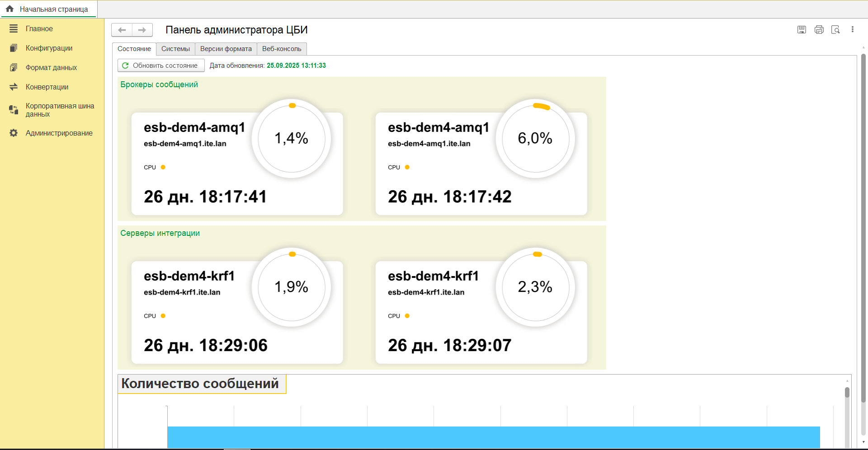Select Формат данных in the sidebar

51,67
